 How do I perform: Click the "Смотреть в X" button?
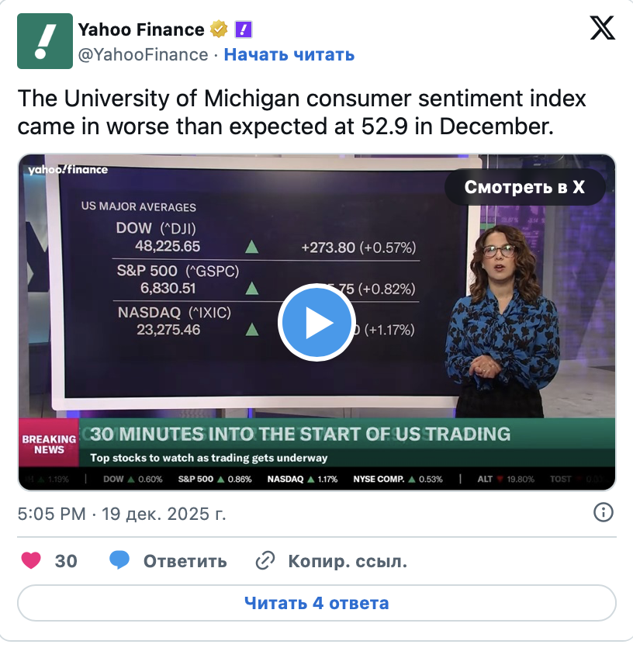[524, 187]
